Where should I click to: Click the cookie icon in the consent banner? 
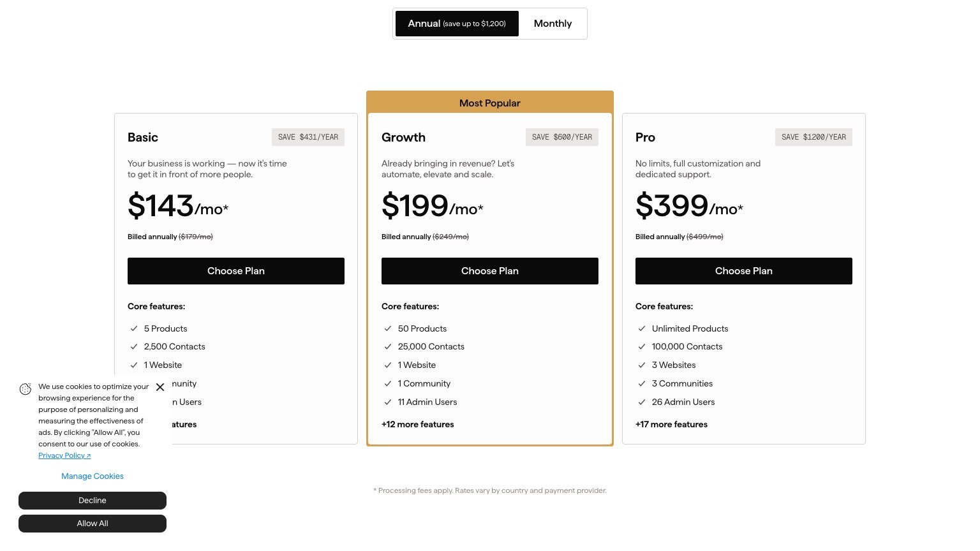[x=26, y=389]
